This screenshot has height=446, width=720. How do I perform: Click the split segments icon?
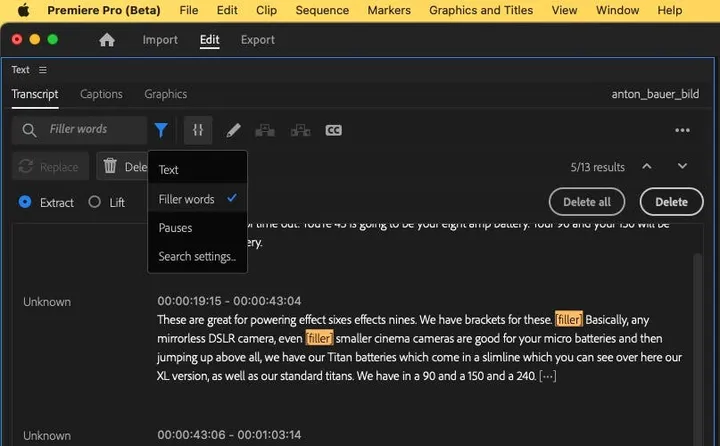(301, 130)
